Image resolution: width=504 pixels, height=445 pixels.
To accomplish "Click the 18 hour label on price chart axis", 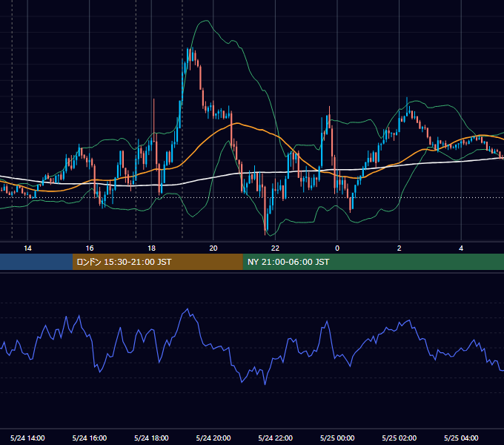I will (x=151, y=248).
